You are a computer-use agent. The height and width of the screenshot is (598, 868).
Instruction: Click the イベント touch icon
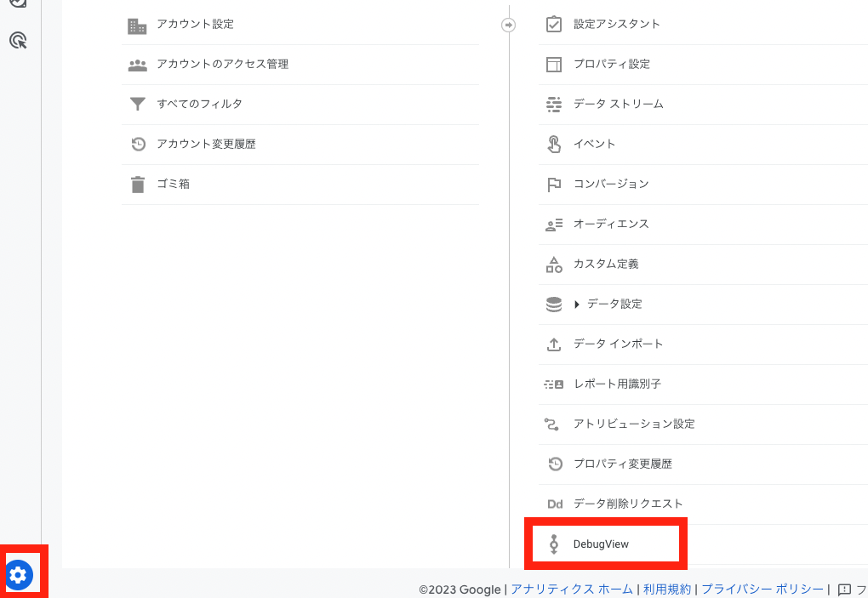[x=554, y=144]
